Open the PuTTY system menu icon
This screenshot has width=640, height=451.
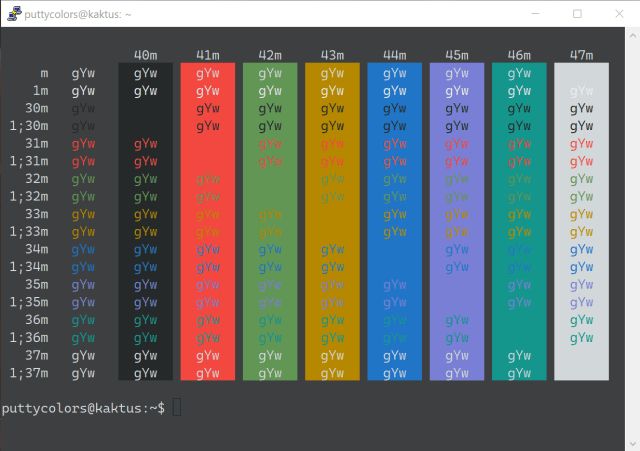14,14
